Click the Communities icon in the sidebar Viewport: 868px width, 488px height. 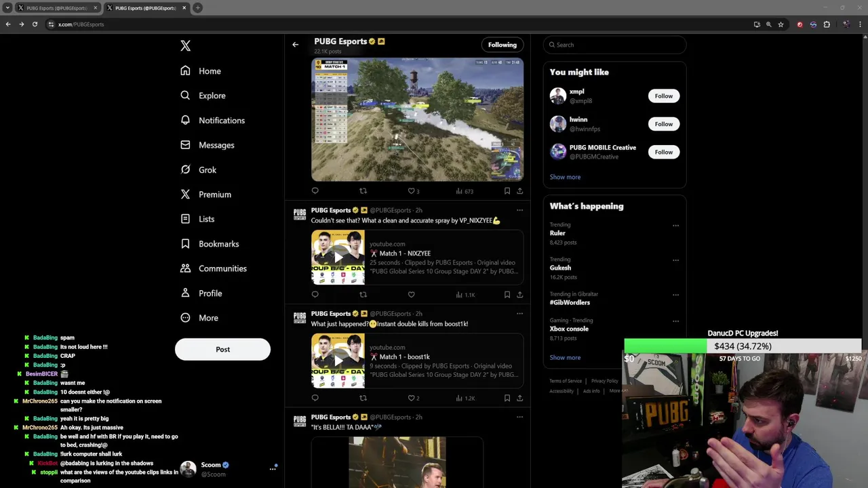pyautogui.click(x=185, y=268)
